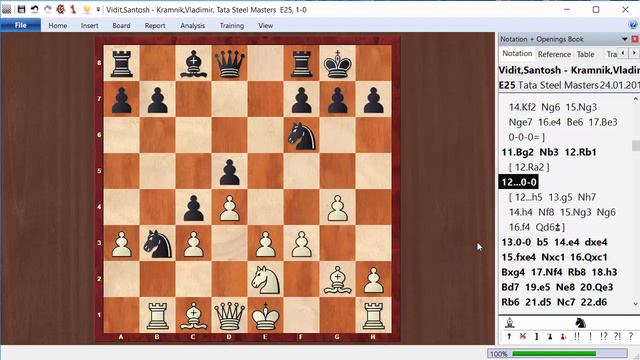
Task: Click the green up arrow annotation button
Action: pyautogui.click(x=509, y=336)
